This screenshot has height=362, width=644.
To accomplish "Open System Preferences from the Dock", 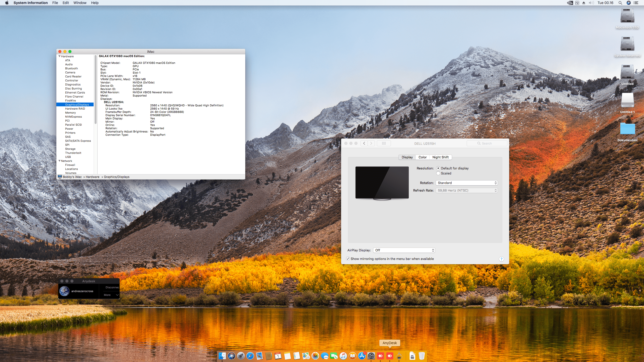I will (372, 356).
